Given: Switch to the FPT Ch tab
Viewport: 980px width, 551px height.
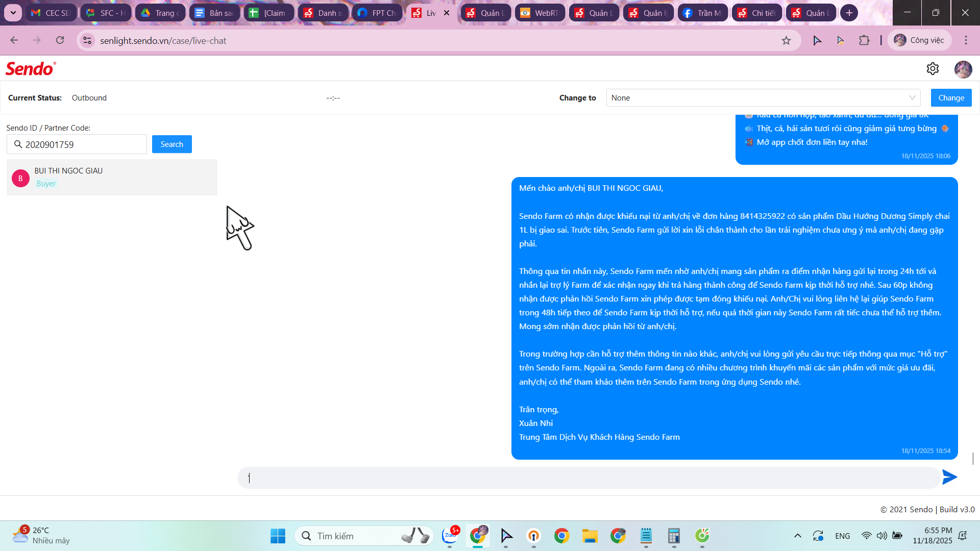Looking at the screenshot, I should point(378,13).
